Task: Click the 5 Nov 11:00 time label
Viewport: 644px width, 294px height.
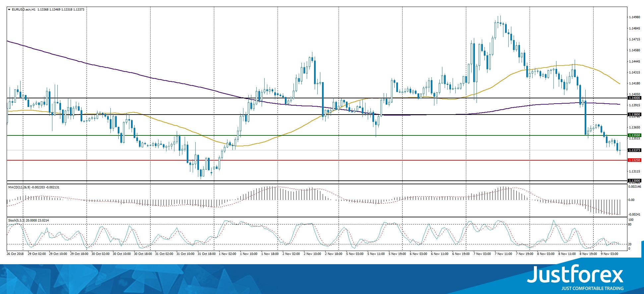Action: point(376,254)
